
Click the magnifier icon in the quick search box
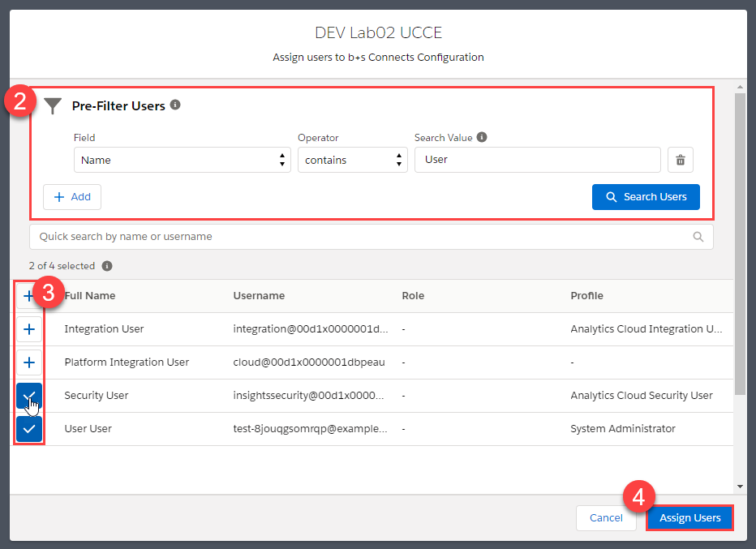pyautogui.click(x=698, y=237)
